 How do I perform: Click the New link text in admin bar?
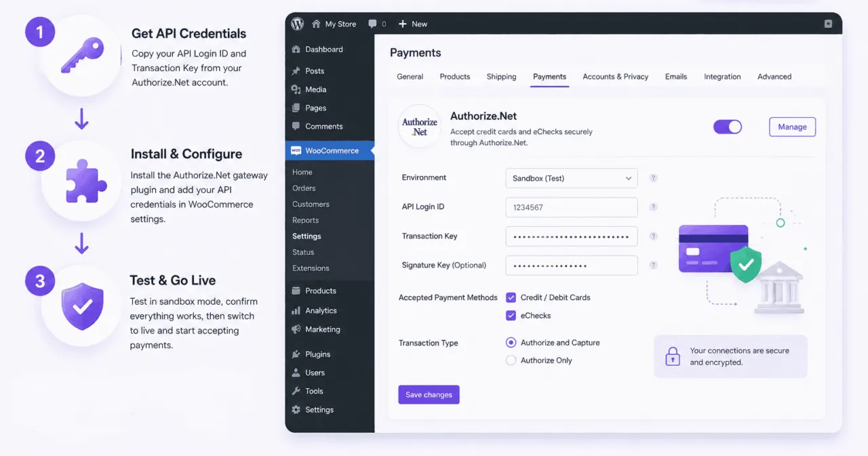[x=420, y=24]
